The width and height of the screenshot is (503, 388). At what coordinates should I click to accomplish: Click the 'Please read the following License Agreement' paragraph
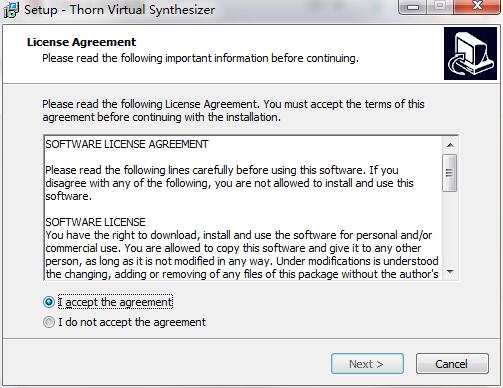[233, 111]
